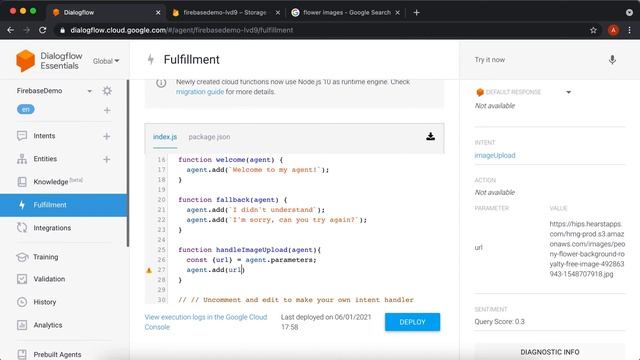Download the fulfillment code files
Image resolution: width=640 pixels, height=360 pixels.
(x=430, y=137)
